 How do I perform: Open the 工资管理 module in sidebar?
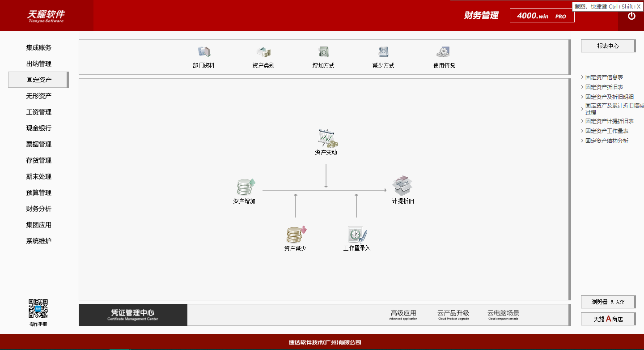[39, 112]
